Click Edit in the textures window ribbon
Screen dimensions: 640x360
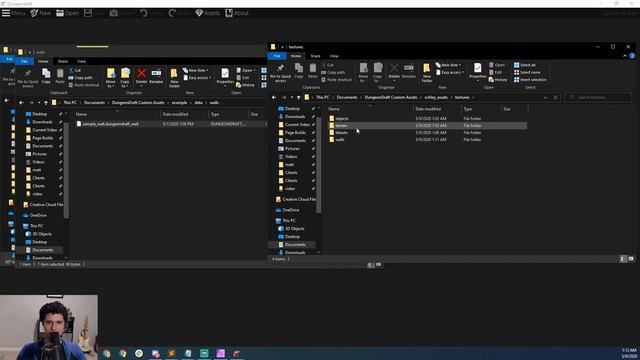[495, 72]
